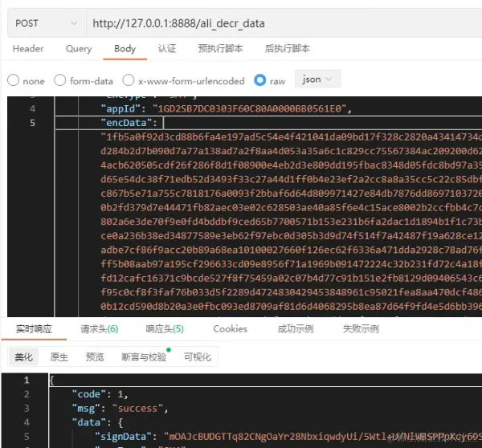
Task: Select the form-data radio option
Action: point(59,80)
